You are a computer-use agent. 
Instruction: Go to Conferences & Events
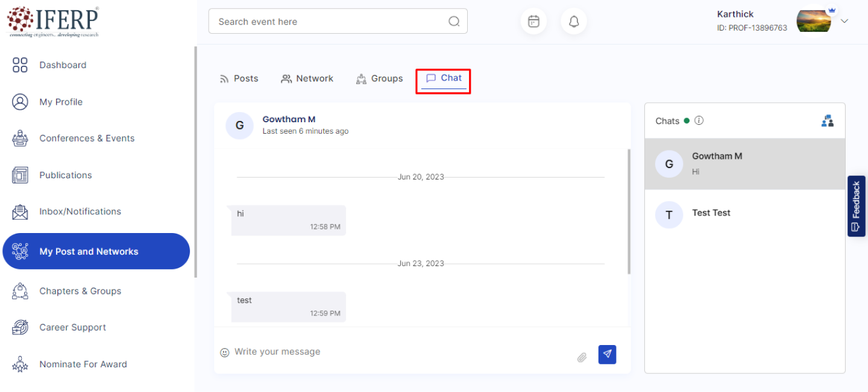pyautogui.click(x=87, y=138)
